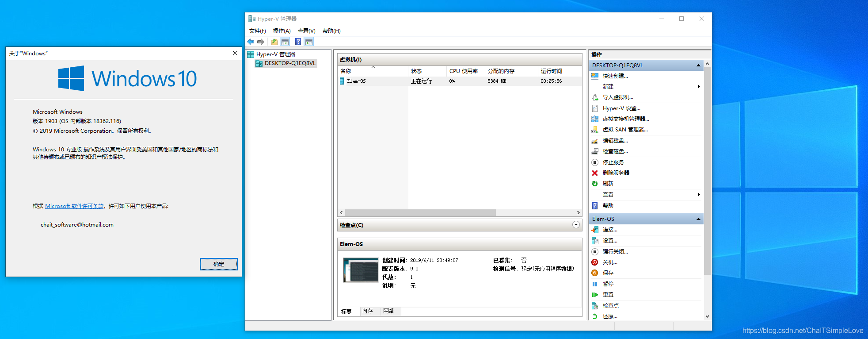This screenshot has height=339, width=868.
Task: Collapse the Elem-OS actions section
Action: (698, 219)
